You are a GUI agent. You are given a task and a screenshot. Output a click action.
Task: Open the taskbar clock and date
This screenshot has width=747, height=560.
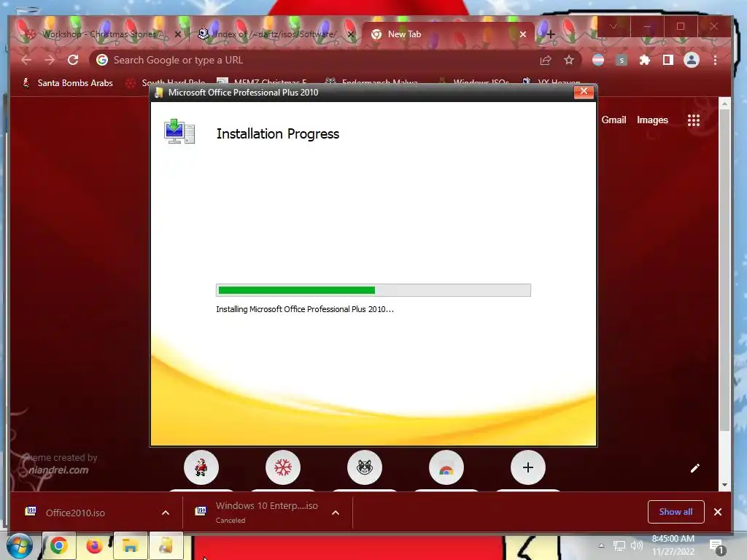coord(673,545)
